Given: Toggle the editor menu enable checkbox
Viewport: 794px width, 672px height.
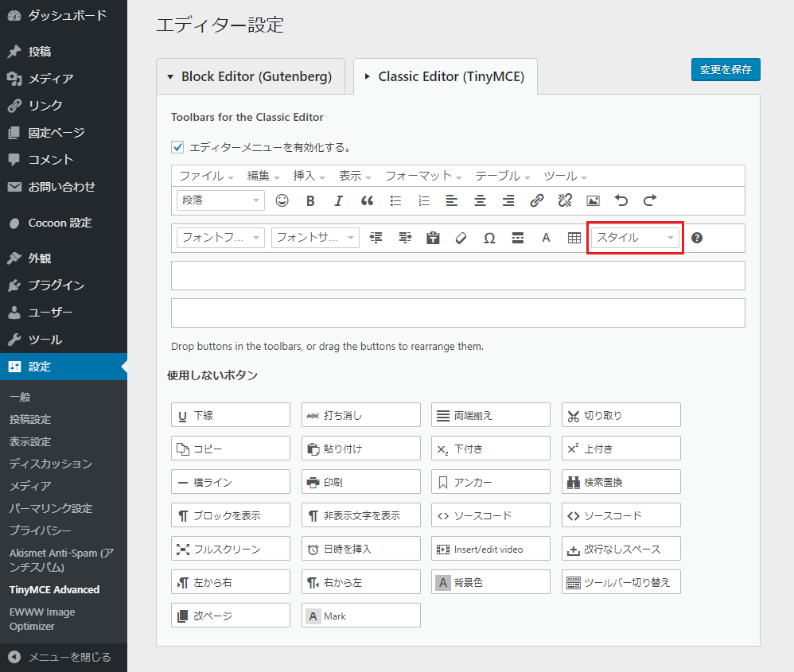Looking at the screenshot, I should point(177,147).
